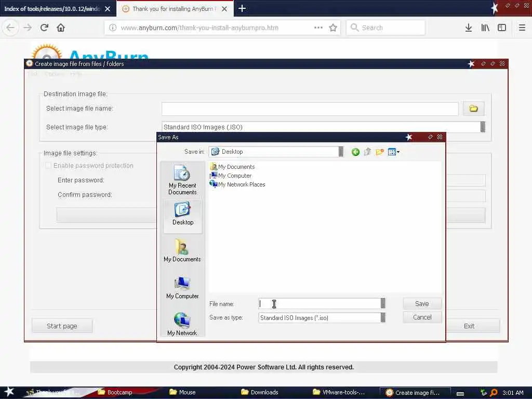Open a new Firefox tab
Screen dimensions: 532x399
click(242, 8)
